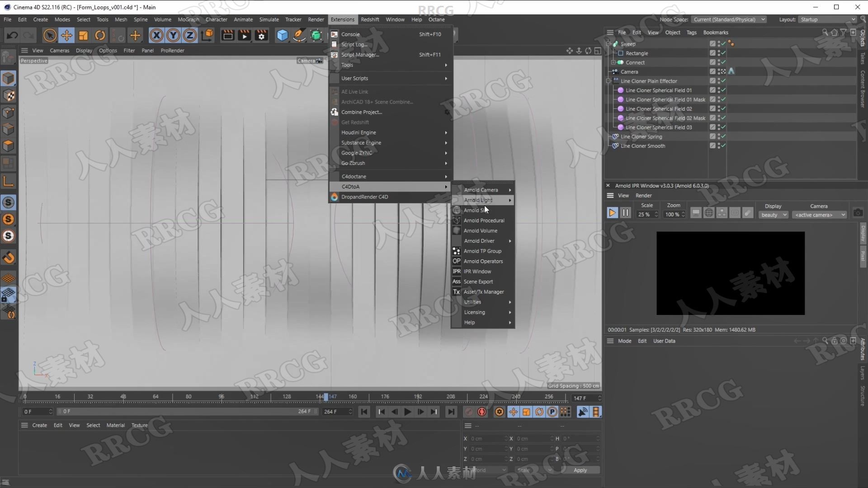This screenshot has width=868, height=488.
Task: Open the Layout Startup dropdown
Action: tap(827, 19)
